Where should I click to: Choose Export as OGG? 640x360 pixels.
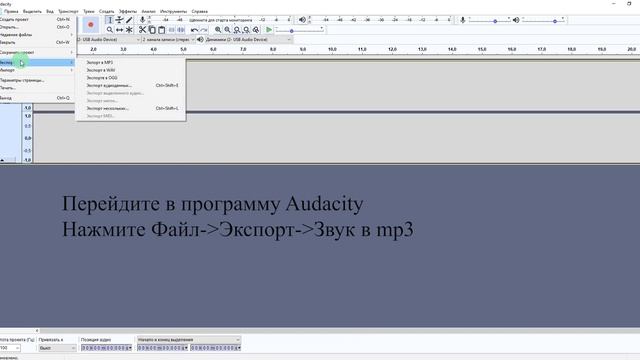coord(131,78)
